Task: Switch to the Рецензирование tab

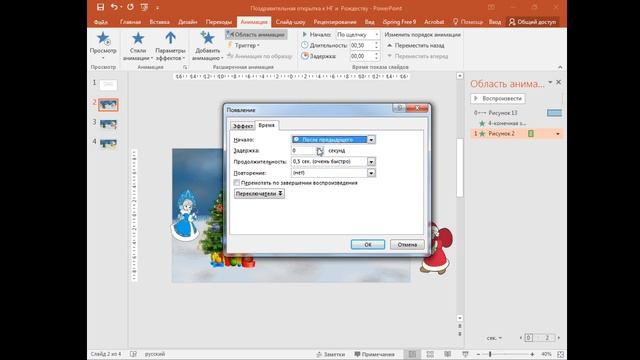Action: 335,22
